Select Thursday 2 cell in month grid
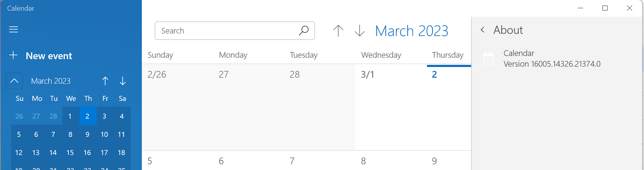 point(449,107)
